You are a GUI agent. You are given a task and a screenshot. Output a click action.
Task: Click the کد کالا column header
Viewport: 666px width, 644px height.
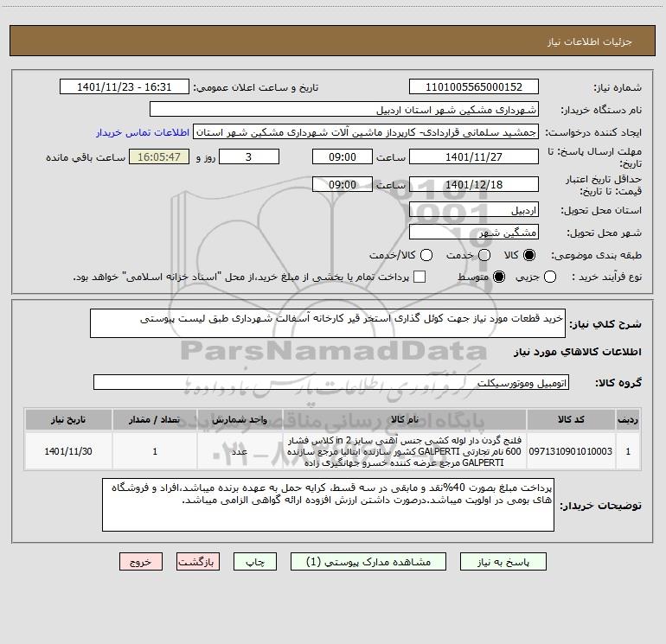571,419
